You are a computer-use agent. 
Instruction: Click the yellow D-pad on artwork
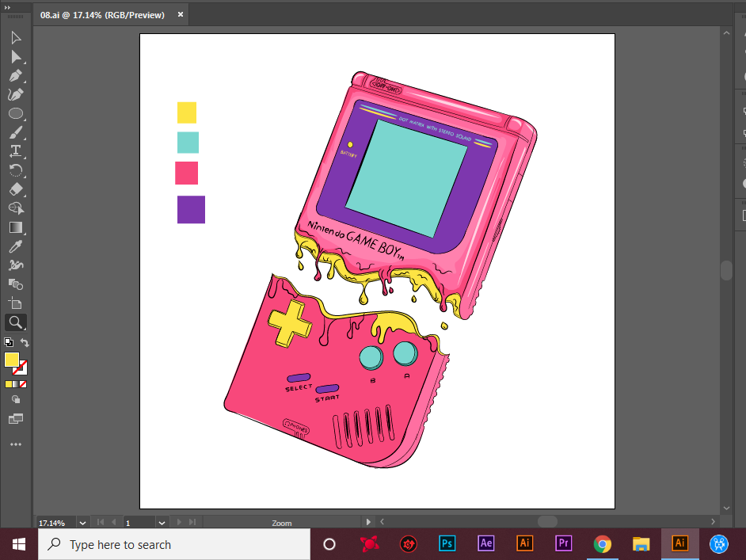290,323
